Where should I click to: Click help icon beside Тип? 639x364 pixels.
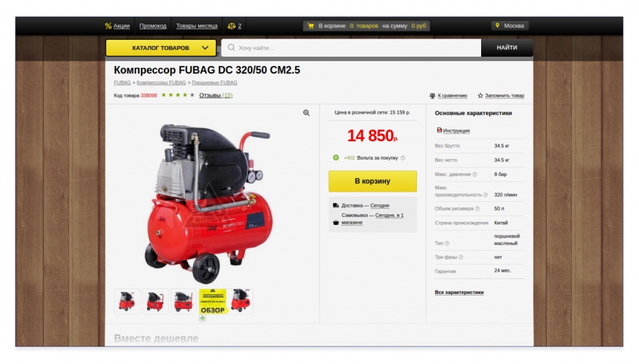coord(447,244)
